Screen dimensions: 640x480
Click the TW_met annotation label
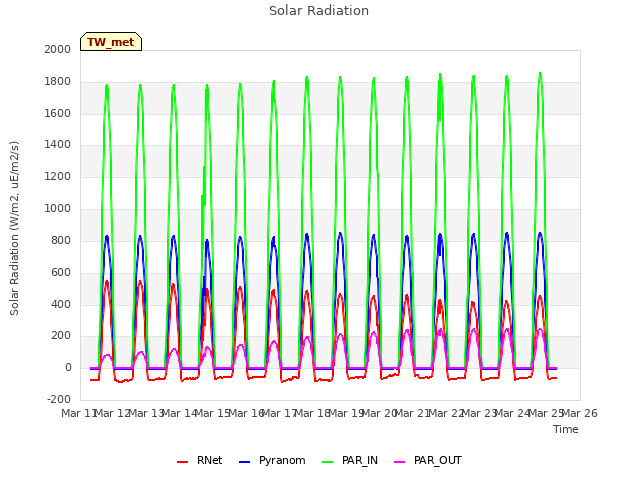click(111, 42)
